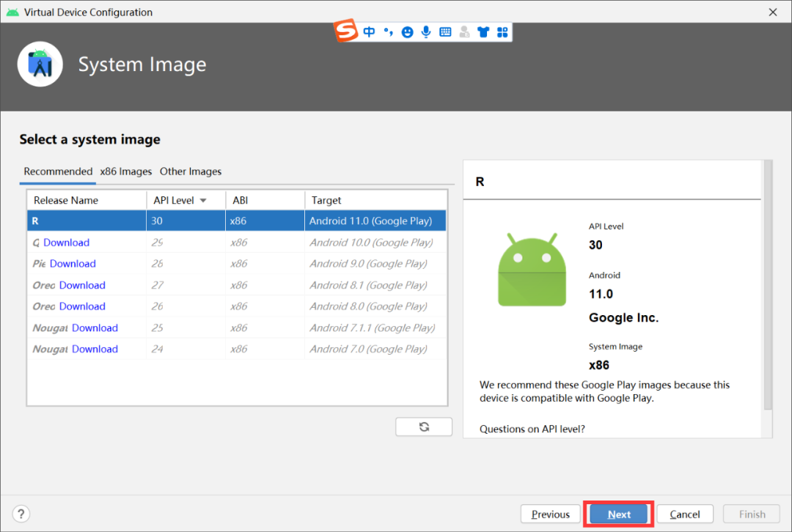The height and width of the screenshot is (532, 792).
Task: Click the Cancel button
Action: [685, 514]
